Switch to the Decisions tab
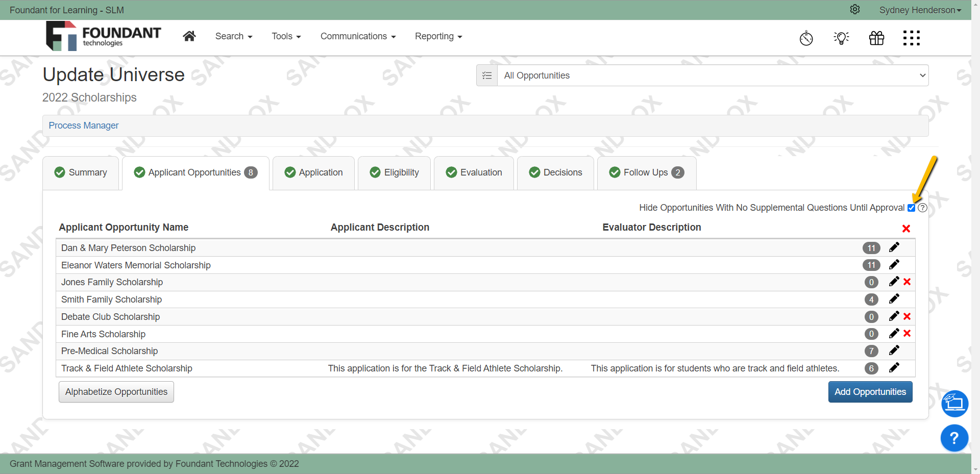This screenshot has width=980, height=474. pyautogui.click(x=555, y=172)
